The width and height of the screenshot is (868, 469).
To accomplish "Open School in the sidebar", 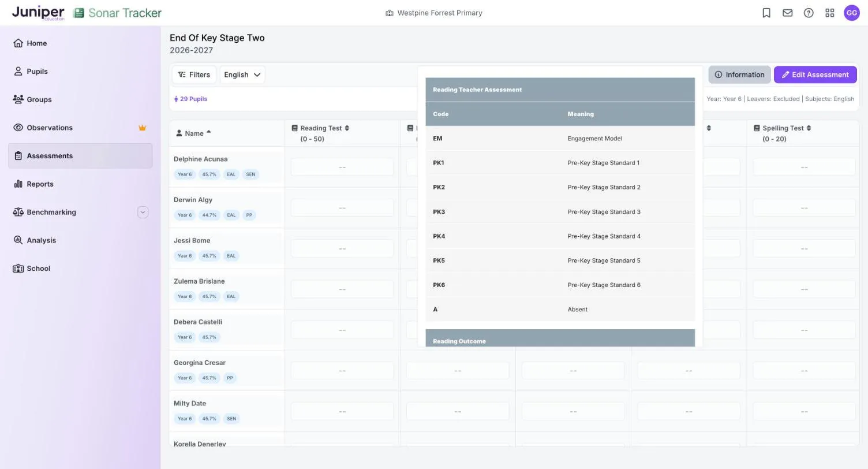I will click(80, 269).
